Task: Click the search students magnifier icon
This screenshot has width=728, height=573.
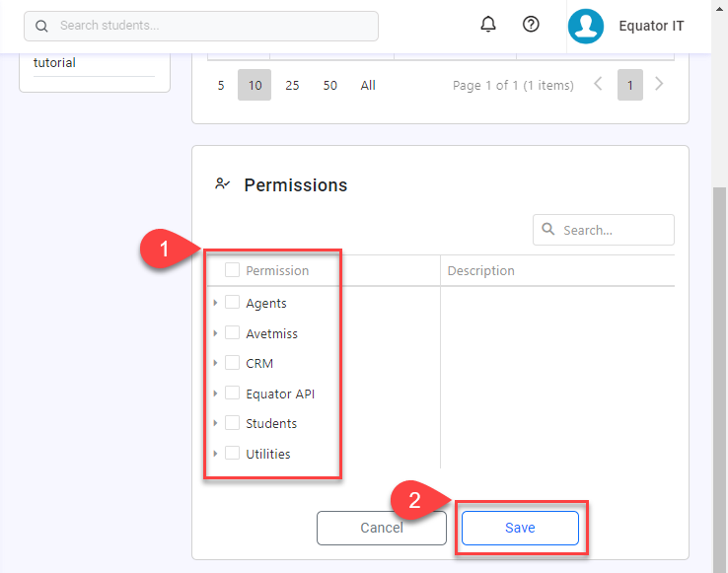Action: (41, 26)
